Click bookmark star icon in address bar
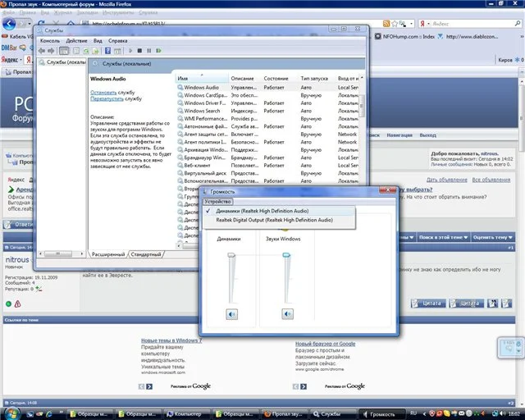Image resolution: width=525 pixels, height=420 pixels. [395, 24]
